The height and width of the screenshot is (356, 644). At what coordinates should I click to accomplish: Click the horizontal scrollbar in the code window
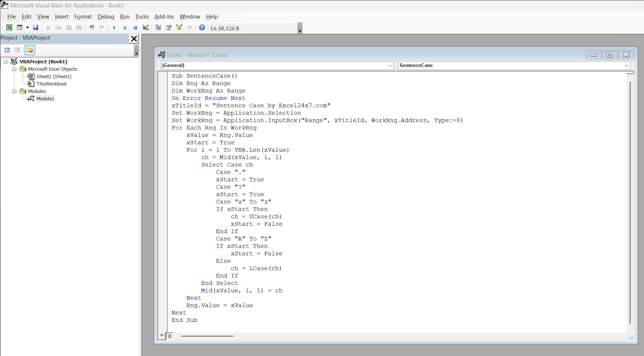point(207,336)
